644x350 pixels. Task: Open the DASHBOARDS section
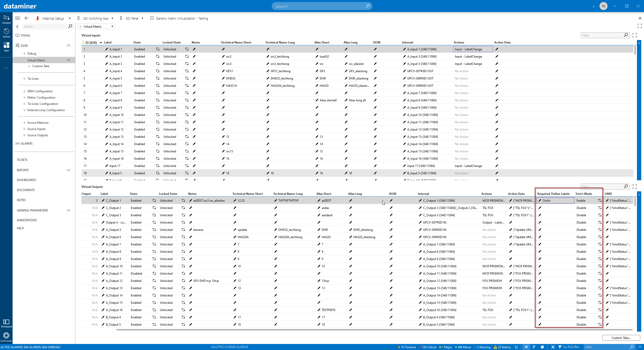pos(26,180)
